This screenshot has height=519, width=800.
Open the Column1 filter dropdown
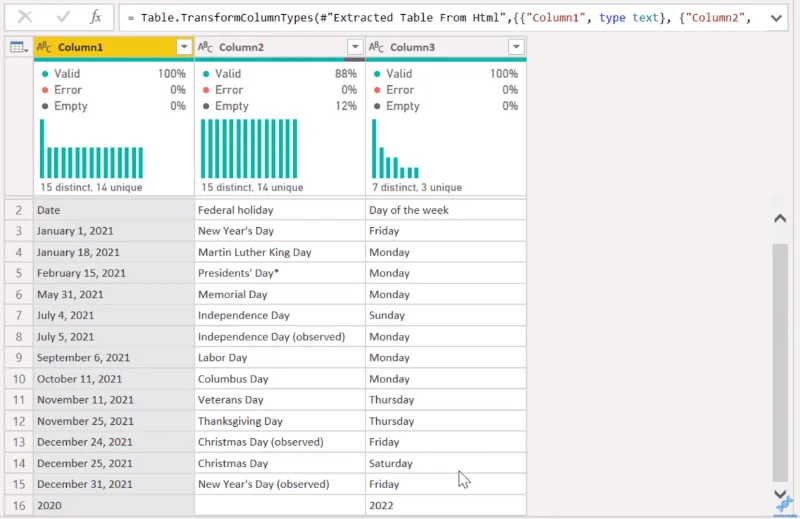tap(184, 47)
